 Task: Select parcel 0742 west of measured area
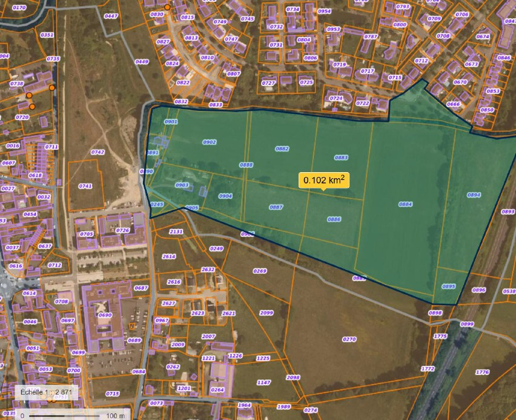[x=98, y=153]
